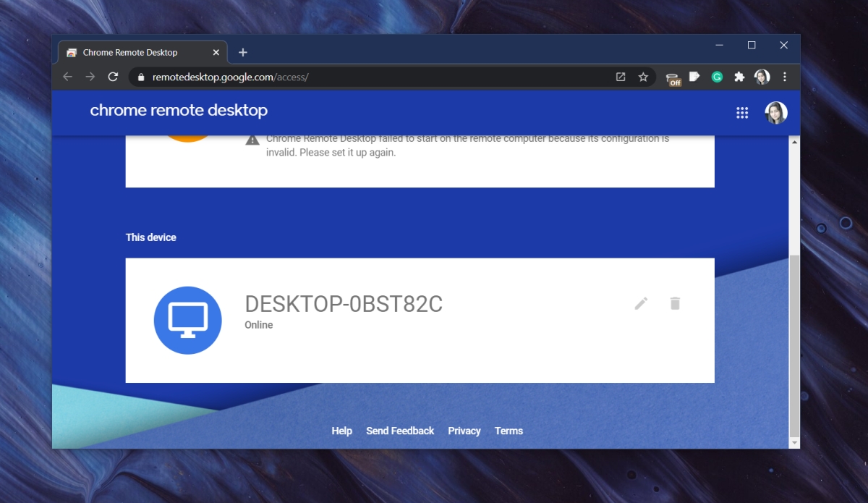Toggle the share icon in the address bar
This screenshot has width=868, height=503.
(620, 76)
